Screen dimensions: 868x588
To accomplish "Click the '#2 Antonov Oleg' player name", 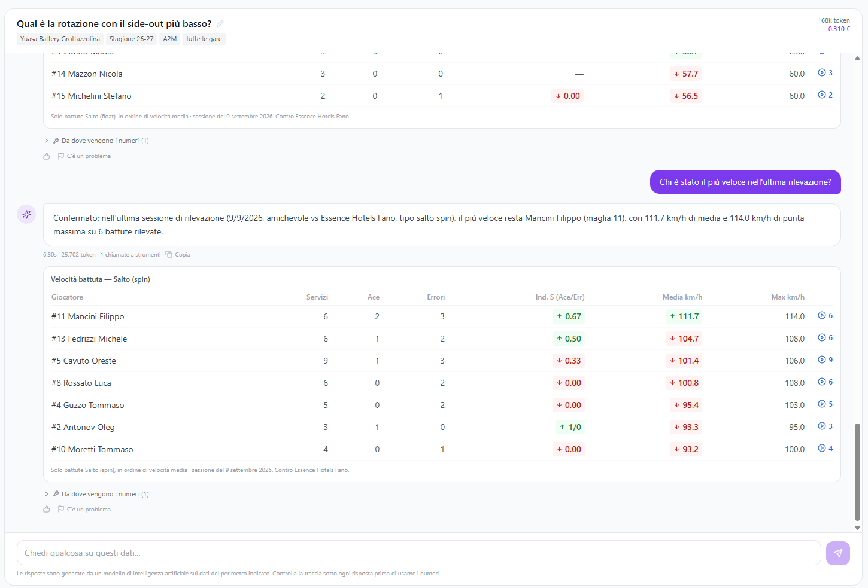I will [x=83, y=427].
